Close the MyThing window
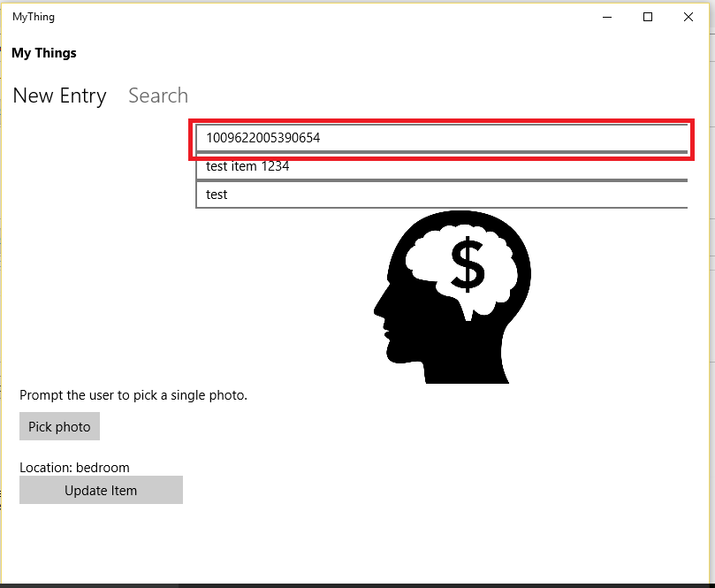Image resolution: width=715 pixels, height=588 pixels. (x=688, y=17)
